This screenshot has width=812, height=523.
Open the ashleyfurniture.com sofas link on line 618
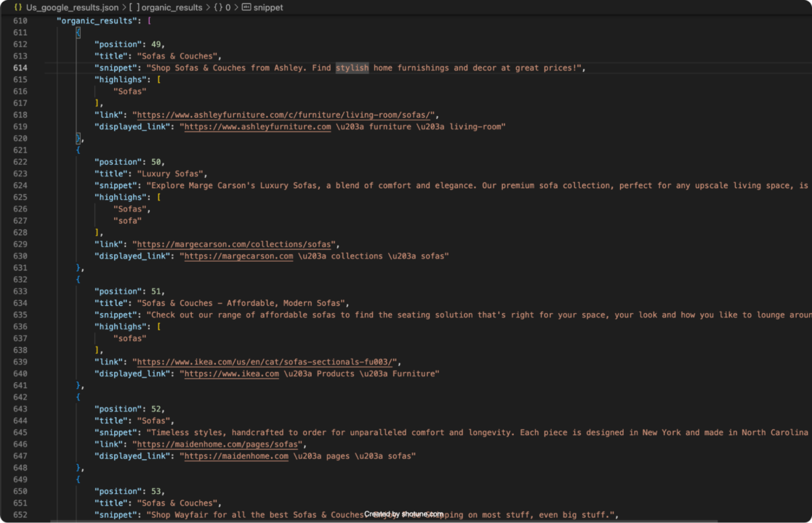(284, 115)
